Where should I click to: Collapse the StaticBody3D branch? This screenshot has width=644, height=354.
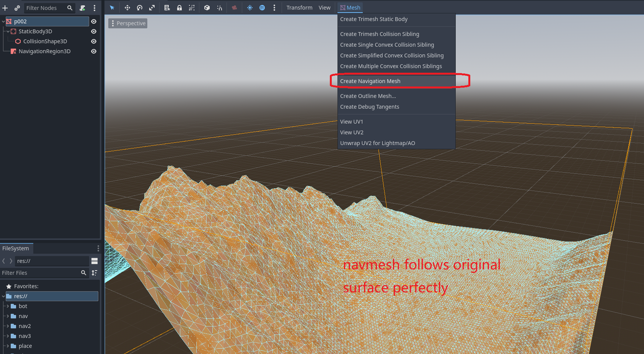click(x=7, y=31)
